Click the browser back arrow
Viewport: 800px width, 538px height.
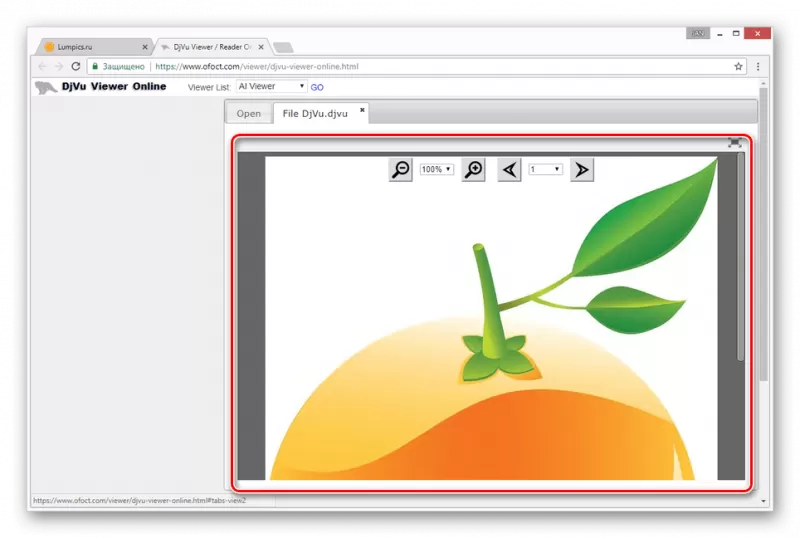pos(42,66)
